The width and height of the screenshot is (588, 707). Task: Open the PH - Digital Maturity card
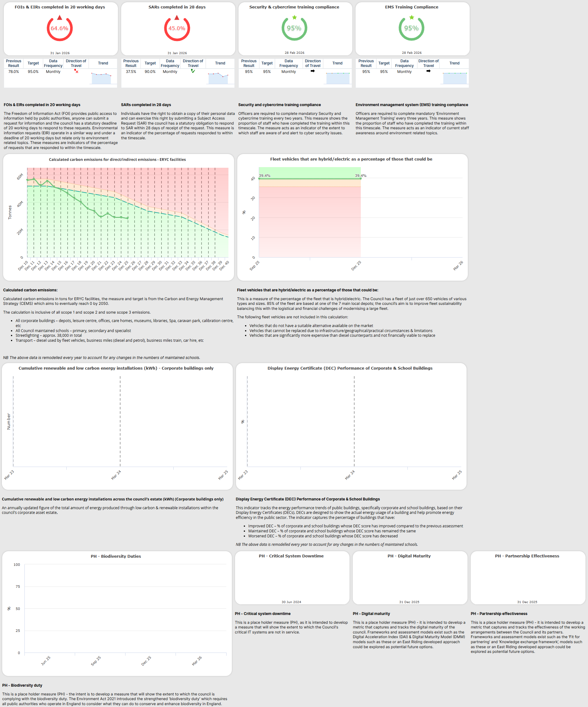tap(409, 577)
